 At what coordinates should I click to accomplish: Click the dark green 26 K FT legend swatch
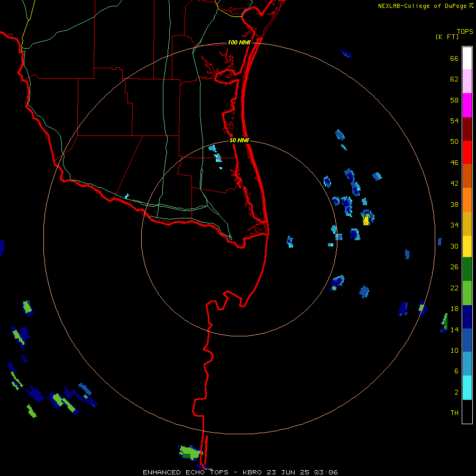(467, 269)
